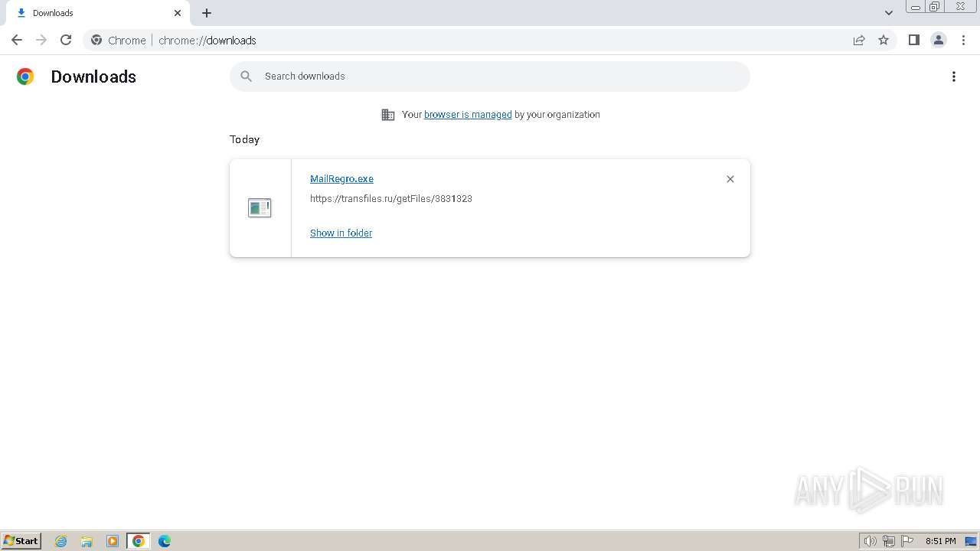Click the share page icon in address bar
This screenshot has height=551, width=980.
tap(859, 40)
